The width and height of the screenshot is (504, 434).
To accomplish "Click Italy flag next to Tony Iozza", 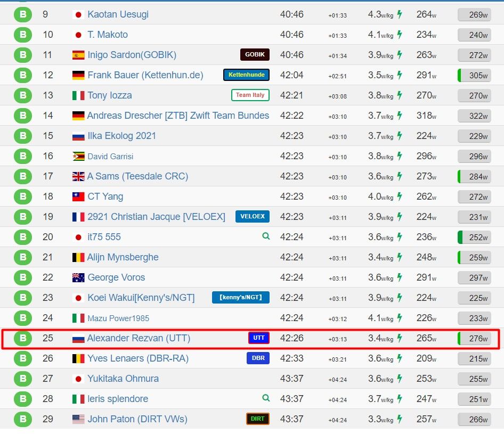I will [x=78, y=96].
